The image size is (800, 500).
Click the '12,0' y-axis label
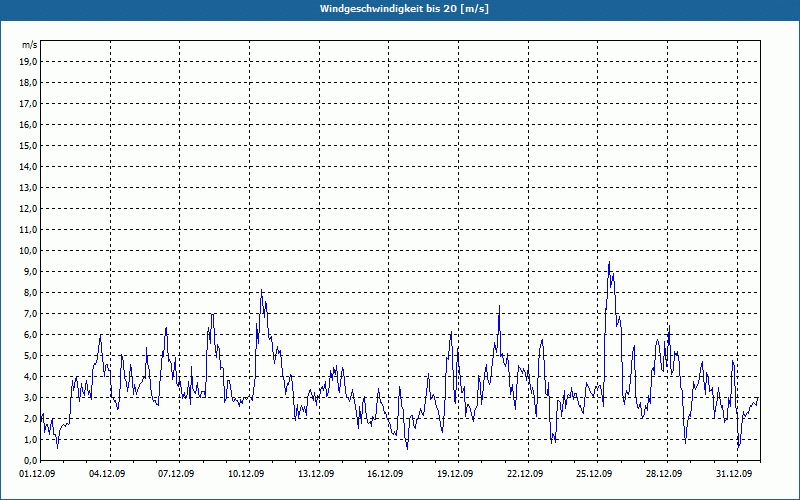28,209
